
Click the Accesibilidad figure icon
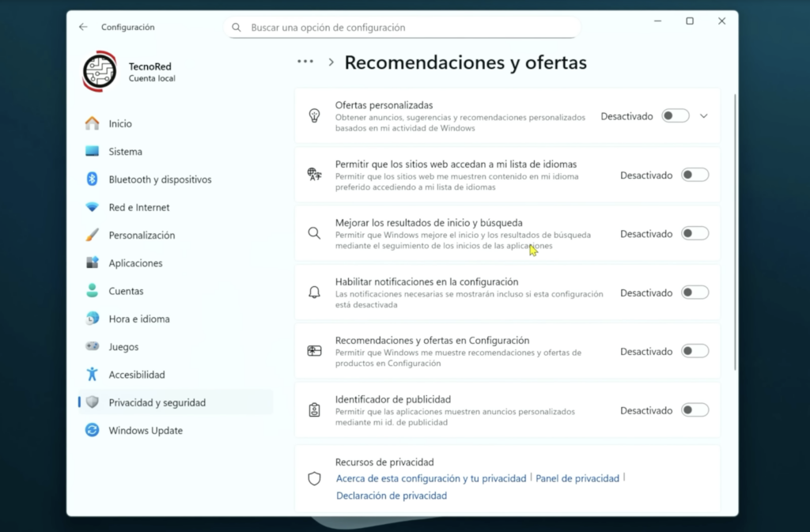tap(92, 374)
